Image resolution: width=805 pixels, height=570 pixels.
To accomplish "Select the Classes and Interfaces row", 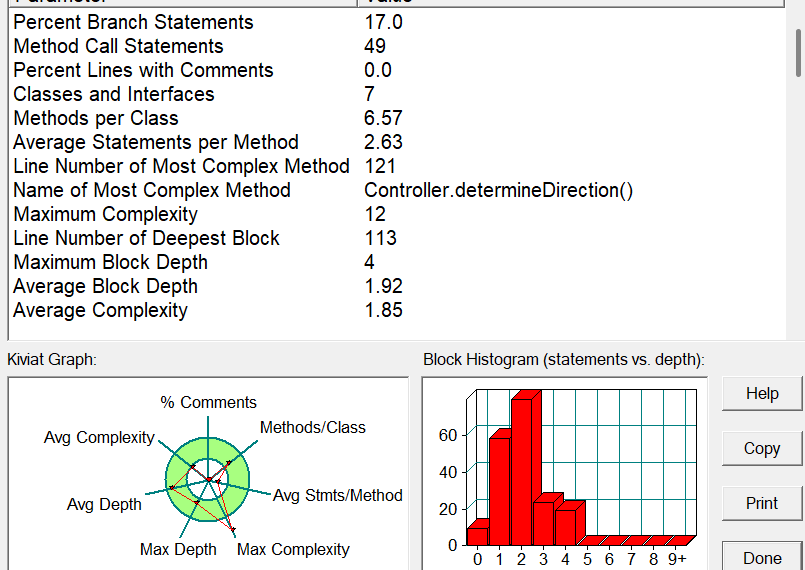I will point(397,94).
